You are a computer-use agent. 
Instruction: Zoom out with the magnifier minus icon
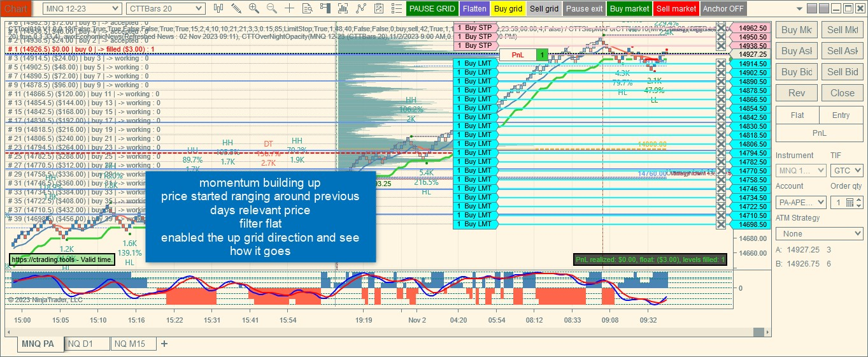[272, 8]
